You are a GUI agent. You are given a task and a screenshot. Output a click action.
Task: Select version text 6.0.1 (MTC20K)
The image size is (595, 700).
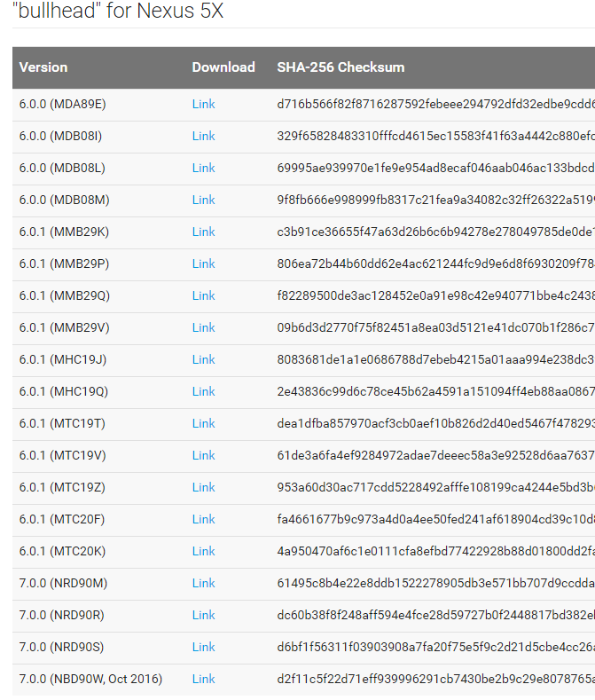coord(62,551)
